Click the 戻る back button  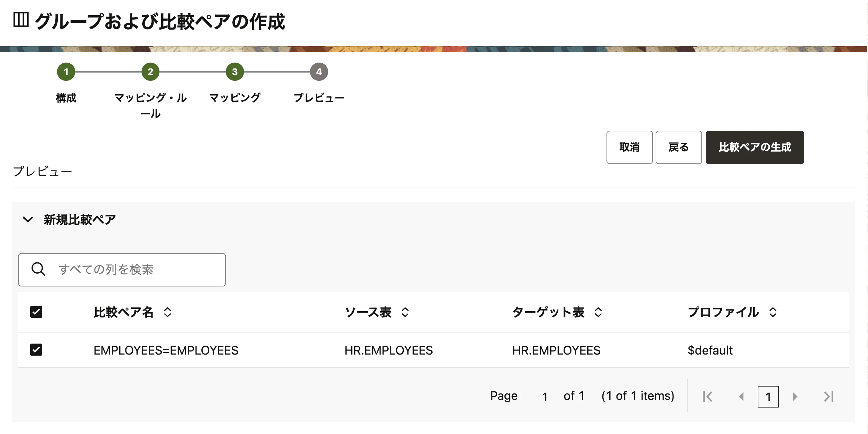(x=678, y=147)
